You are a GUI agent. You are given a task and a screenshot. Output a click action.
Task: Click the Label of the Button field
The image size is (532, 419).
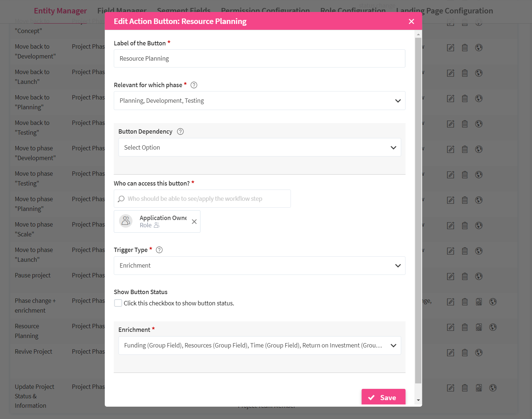(259, 58)
